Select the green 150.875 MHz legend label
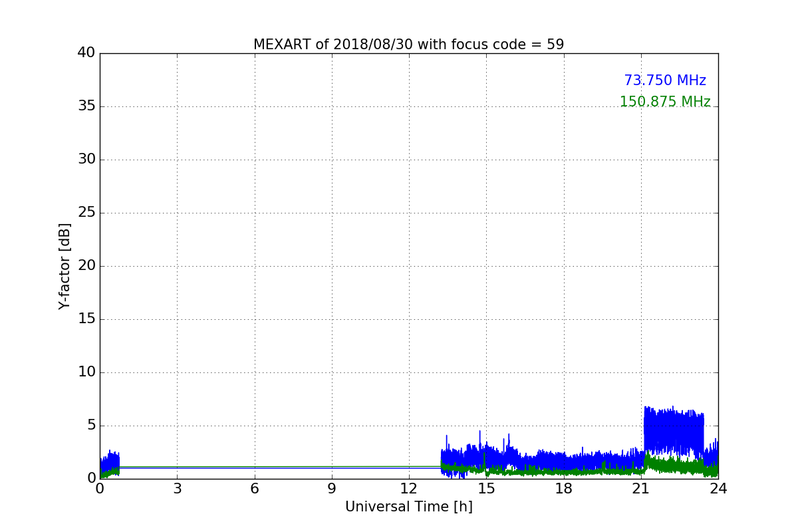The width and height of the screenshot is (798, 532). click(x=665, y=102)
